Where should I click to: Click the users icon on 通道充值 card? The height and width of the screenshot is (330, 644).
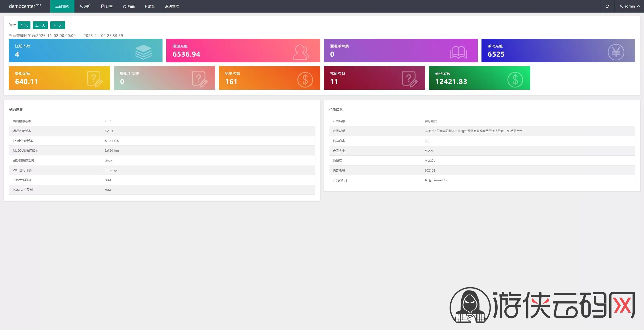301,52
